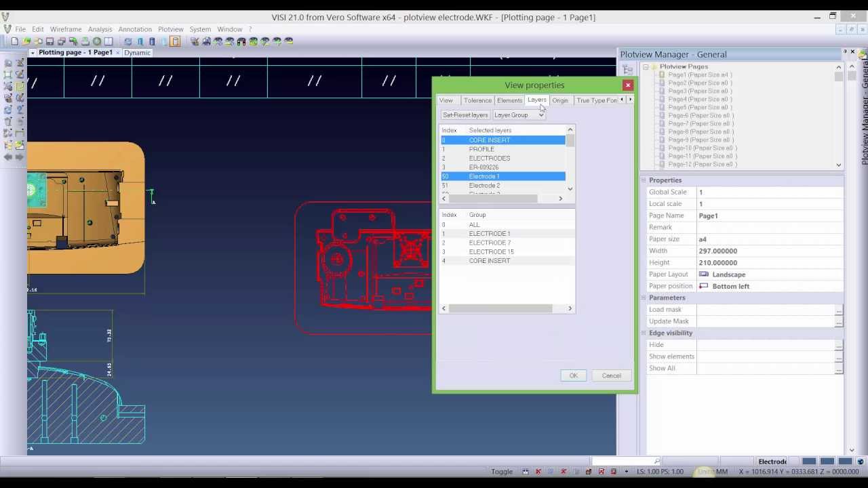Collapse the Properties section
This screenshot has width=868, height=488.
644,180
